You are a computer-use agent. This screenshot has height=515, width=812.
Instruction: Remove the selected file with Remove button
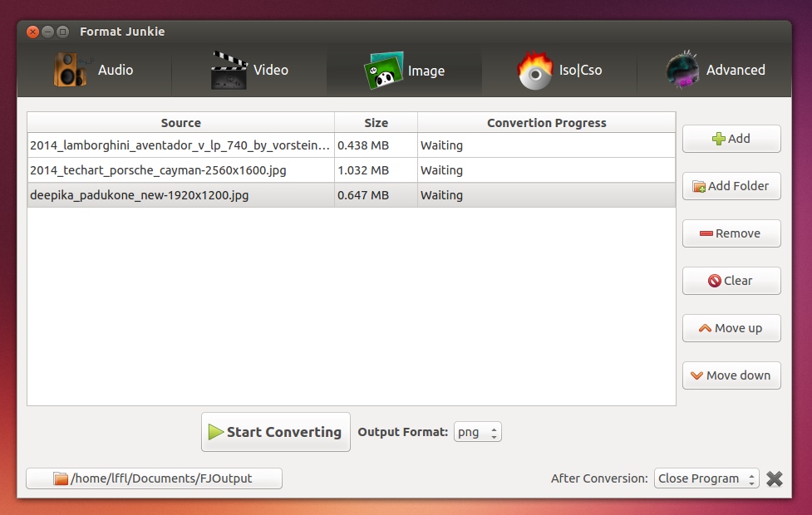[x=731, y=233]
